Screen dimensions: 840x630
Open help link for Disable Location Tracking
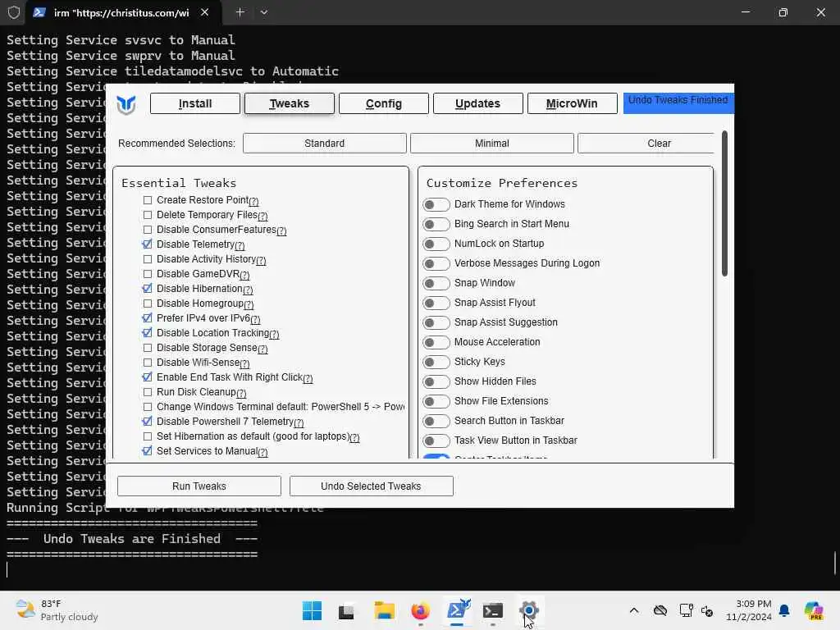coord(274,335)
